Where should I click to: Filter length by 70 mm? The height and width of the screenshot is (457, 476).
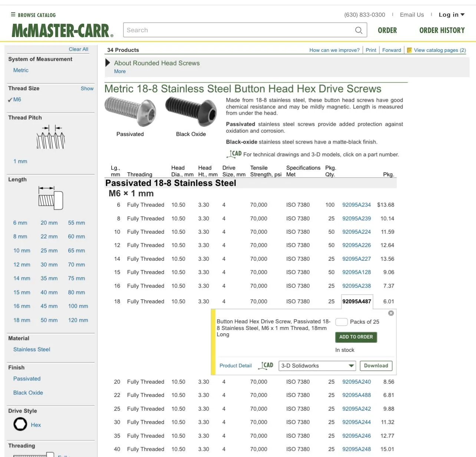76,265
